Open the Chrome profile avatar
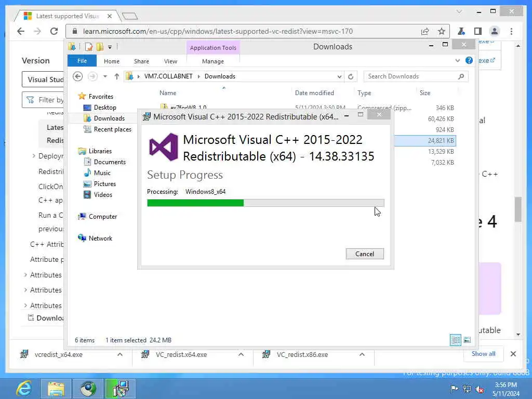Image resolution: width=532 pixels, height=399 pixels. tap(495, 31)
